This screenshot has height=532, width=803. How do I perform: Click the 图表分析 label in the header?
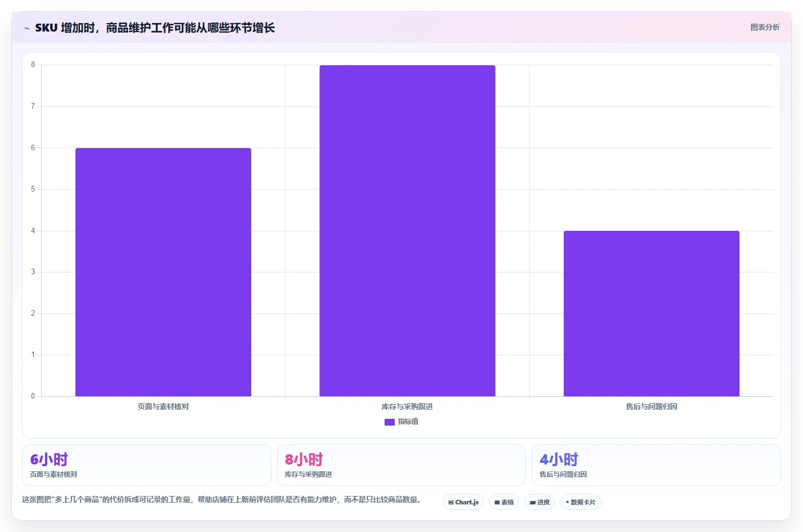point(765,27)
